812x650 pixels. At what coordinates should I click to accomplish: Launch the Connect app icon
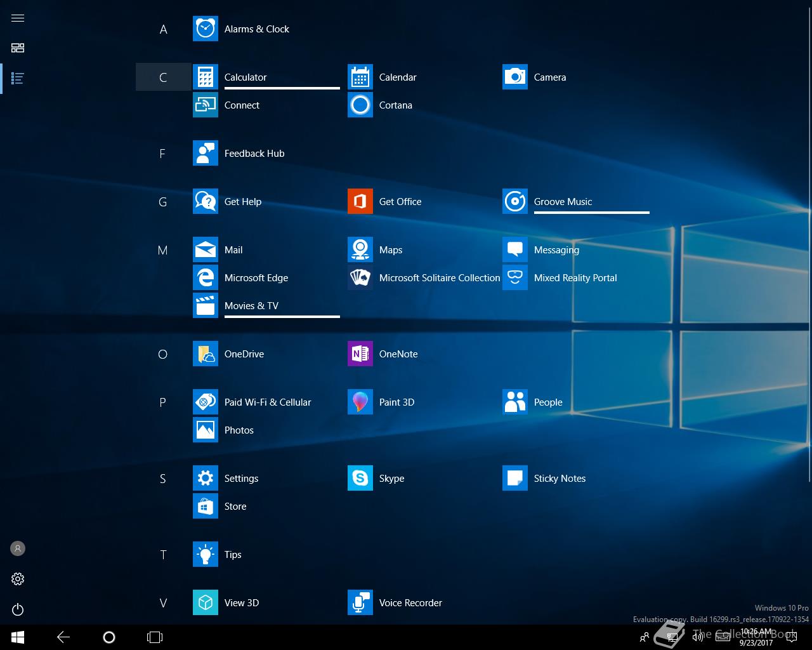point(206,105)
